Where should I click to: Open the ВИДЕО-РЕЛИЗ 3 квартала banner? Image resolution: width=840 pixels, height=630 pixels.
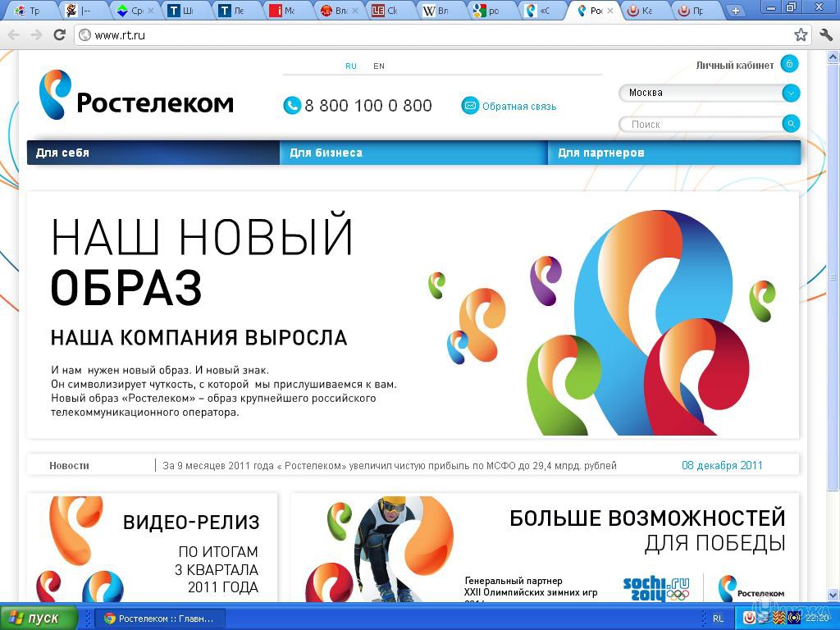pos(152,547)
